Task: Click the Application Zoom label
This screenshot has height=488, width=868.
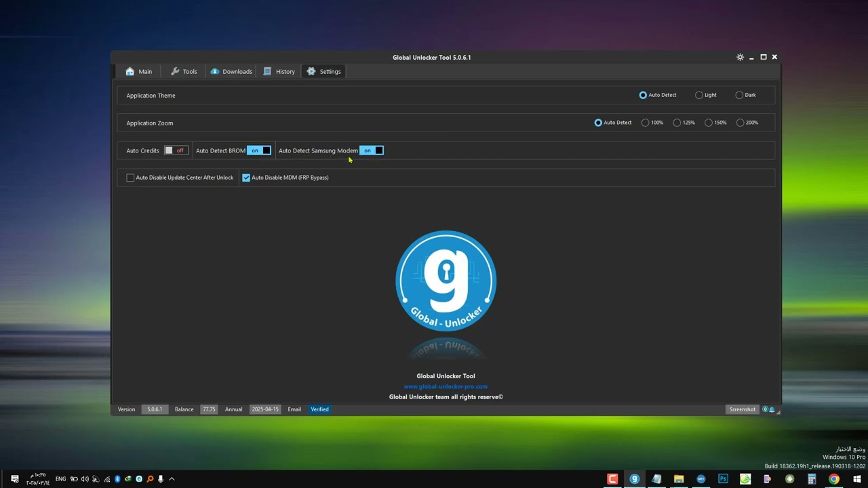Action: pyautogui.click(x=149, y=123)
